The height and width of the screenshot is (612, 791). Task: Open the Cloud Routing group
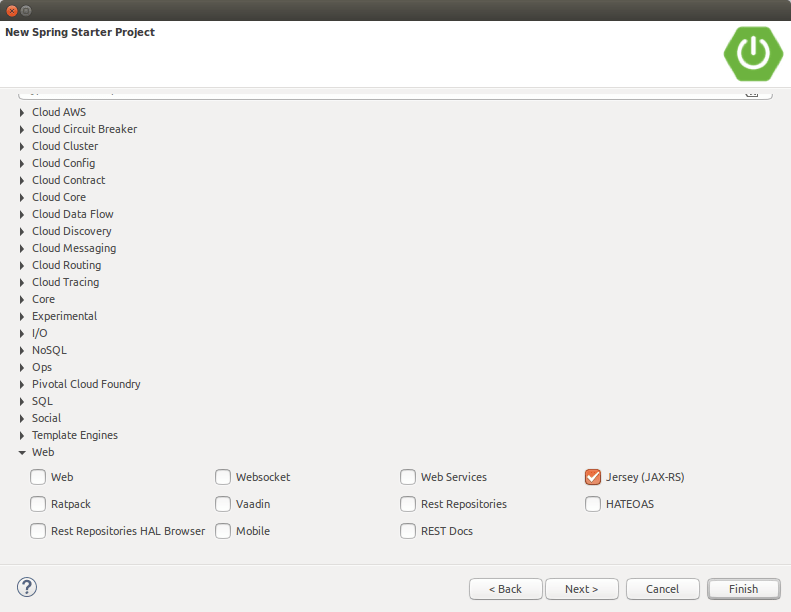pyautogui.click(x=22, y=265)
